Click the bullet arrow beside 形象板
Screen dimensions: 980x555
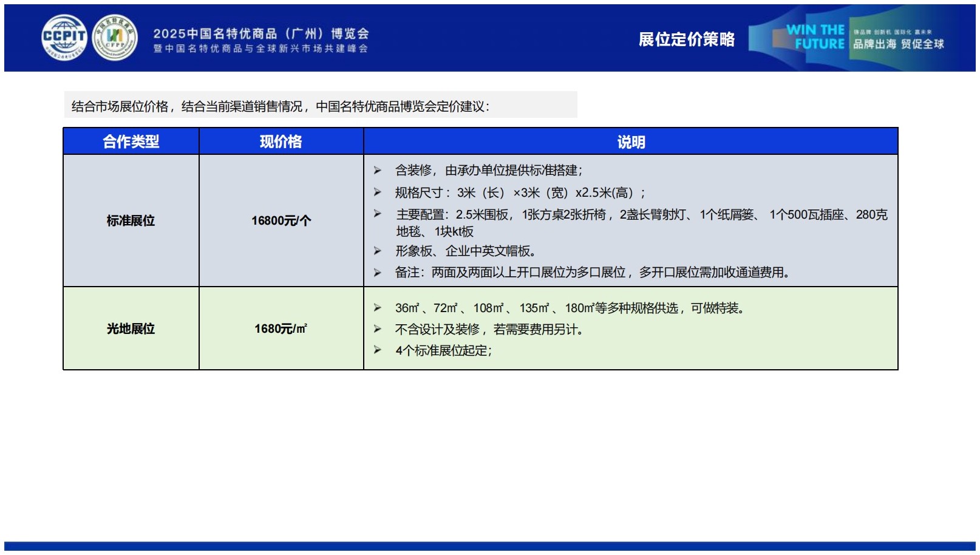coord(377,251)
